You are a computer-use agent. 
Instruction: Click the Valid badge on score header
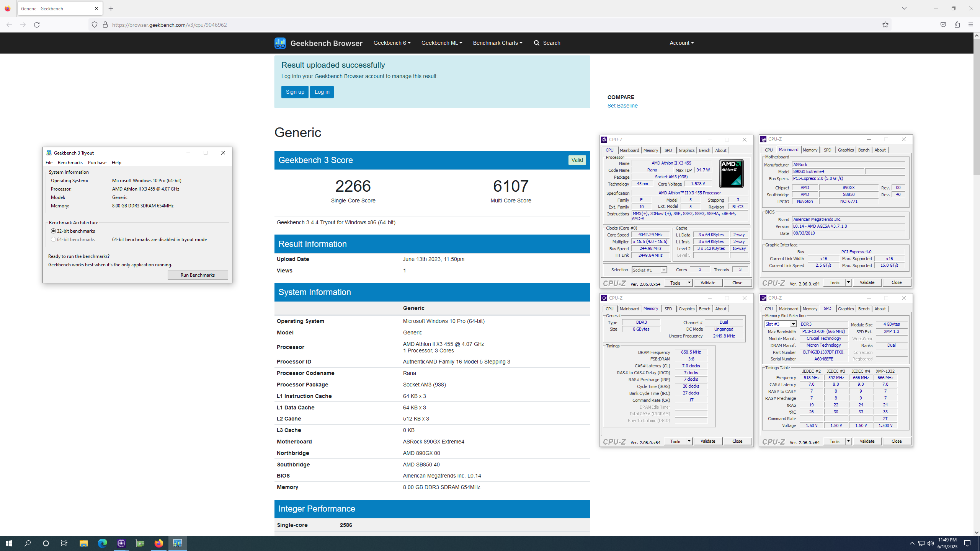(577, 160)
